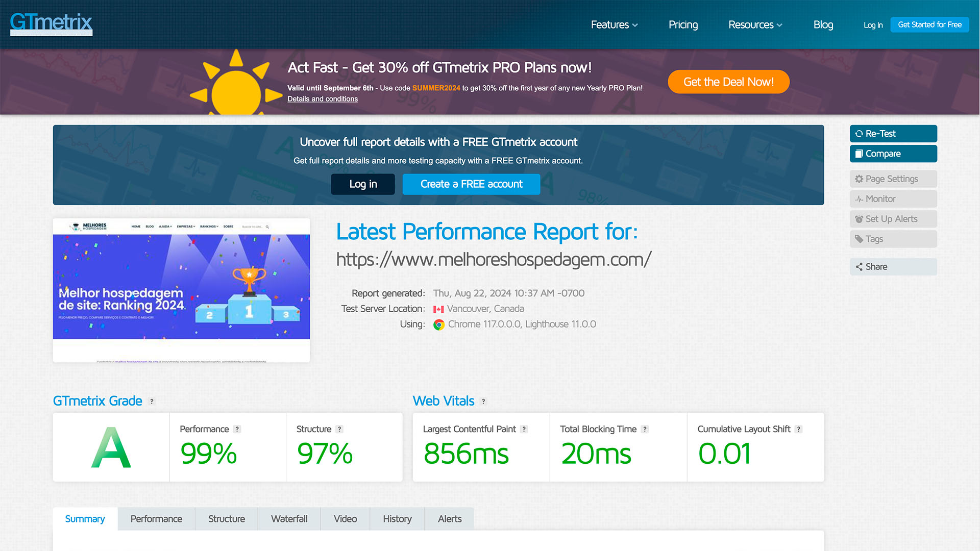This screenshot has height=551, width=980.
Task: Click the report generated date text
Action: 509,293
